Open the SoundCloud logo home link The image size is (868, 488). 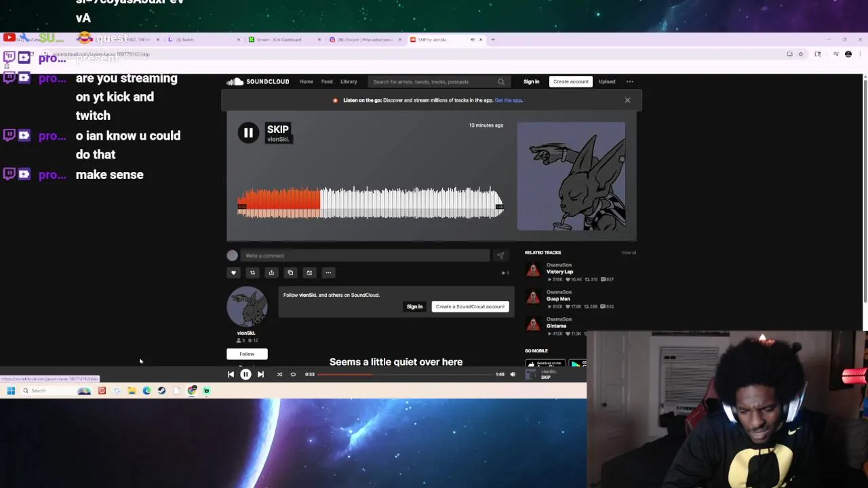pos(258,81)
